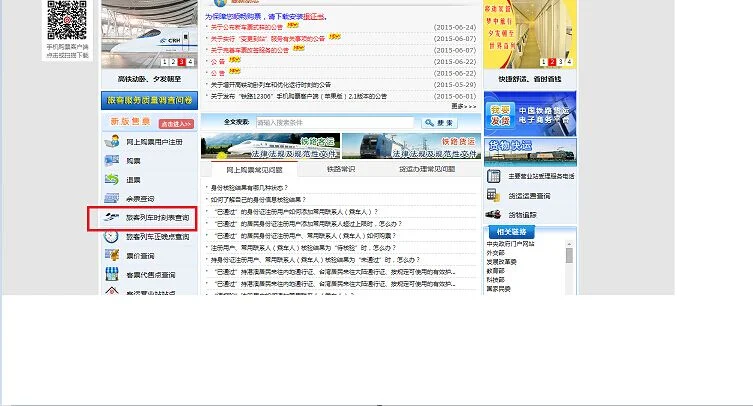The height and width of the screenshot is (406, 753).
Task: Open FAQ 身份核验结果有哪几种状态？
Action: [249, 188]
